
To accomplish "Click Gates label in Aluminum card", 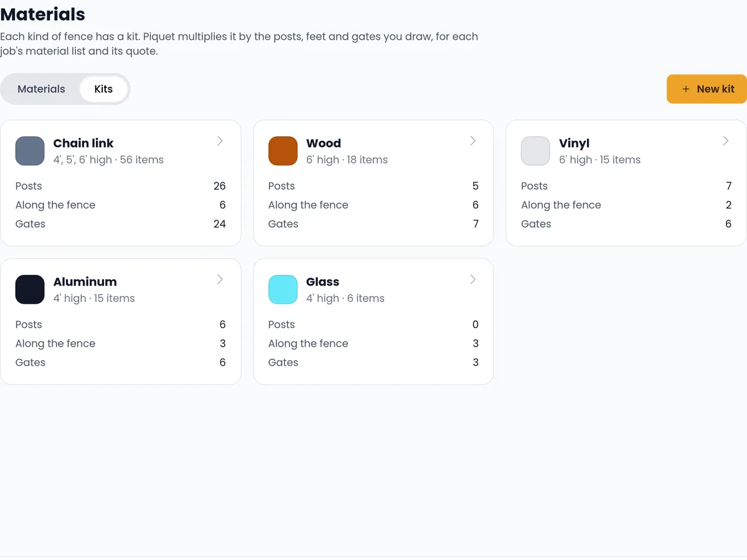I will [31, 363].
